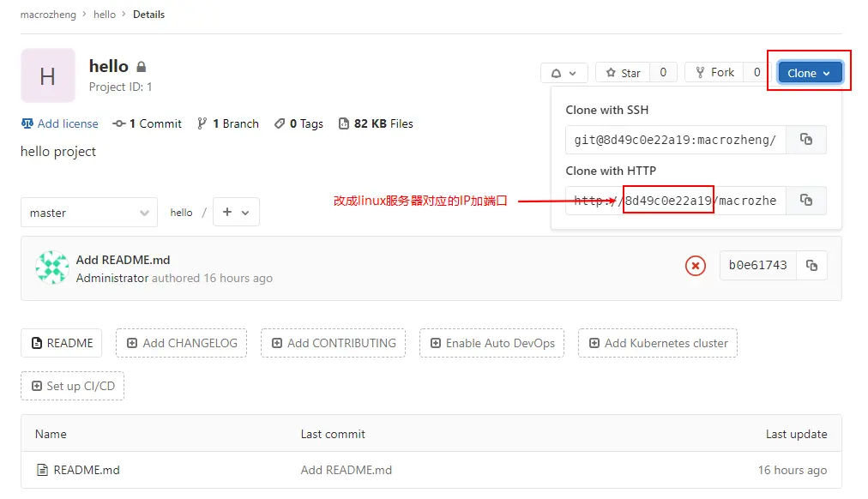Open the Add license link
Screen dimensions: 868x499
tap(60, 124)
